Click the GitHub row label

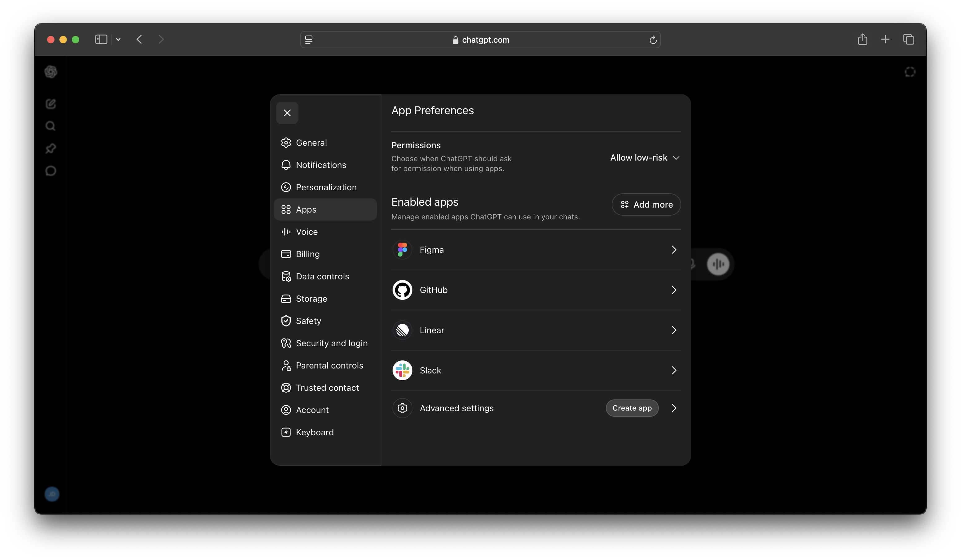tap(433, 290)
